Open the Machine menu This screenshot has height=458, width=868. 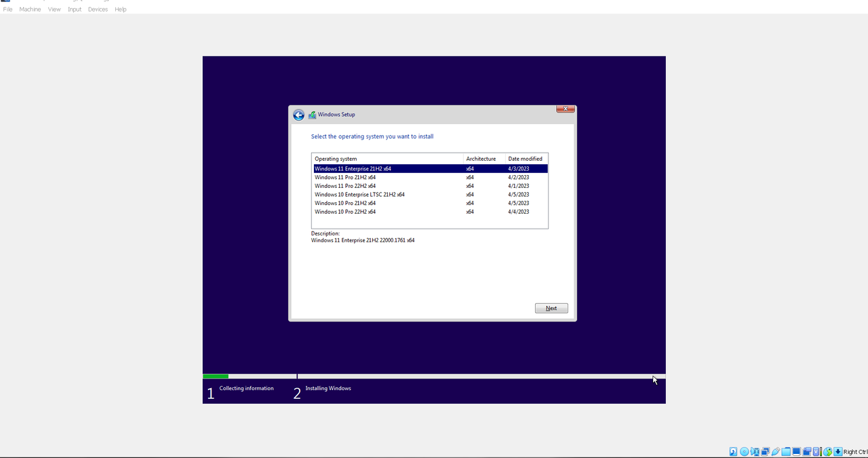tap(30, 9)
